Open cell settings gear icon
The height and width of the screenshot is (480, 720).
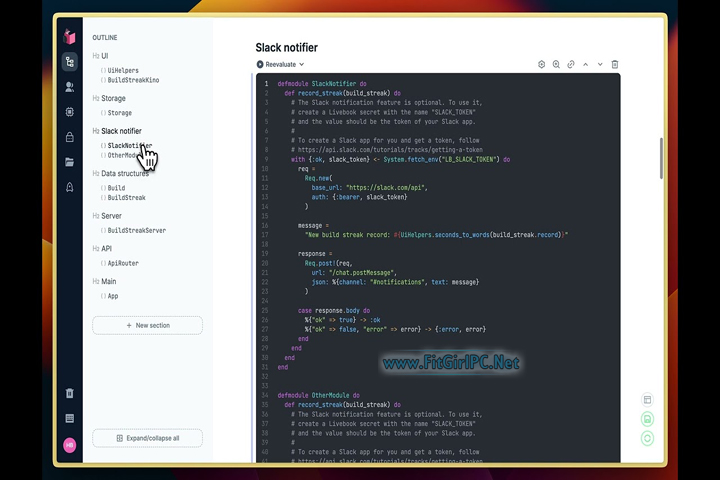pyautogui.click(x=542, y=64)
